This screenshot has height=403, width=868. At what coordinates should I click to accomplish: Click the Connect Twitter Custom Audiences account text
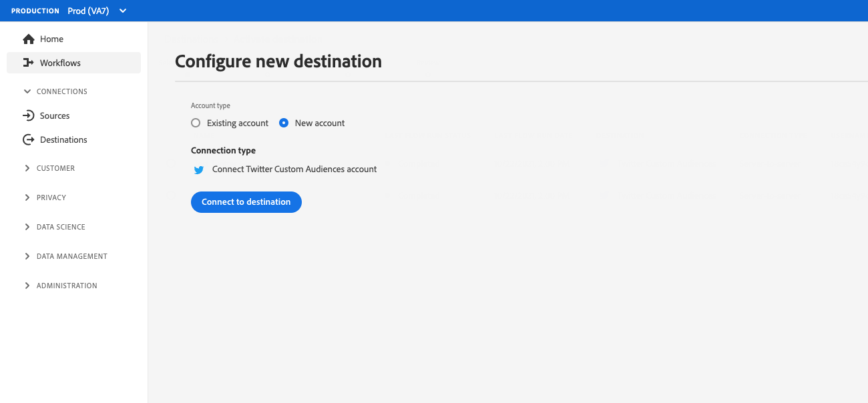click(294, 169)
